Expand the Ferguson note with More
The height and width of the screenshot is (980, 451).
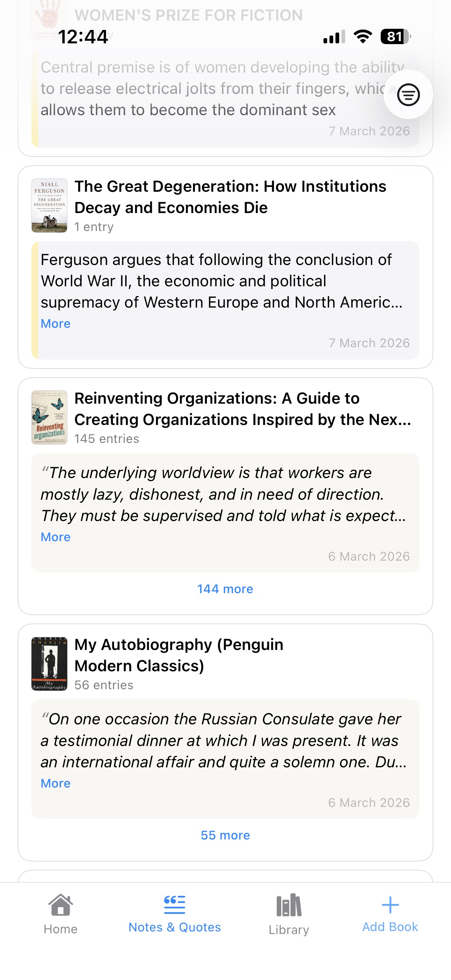(x=56, y=324)
